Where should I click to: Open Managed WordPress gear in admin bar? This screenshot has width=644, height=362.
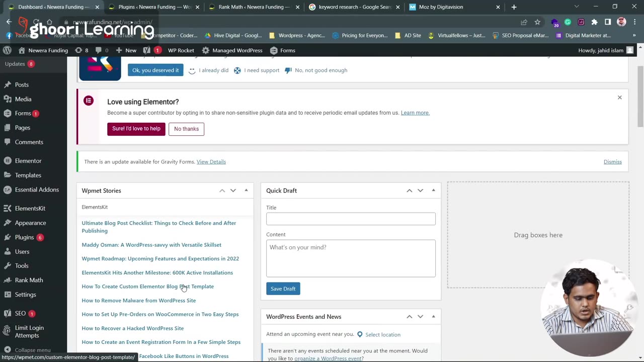(232, 50)
